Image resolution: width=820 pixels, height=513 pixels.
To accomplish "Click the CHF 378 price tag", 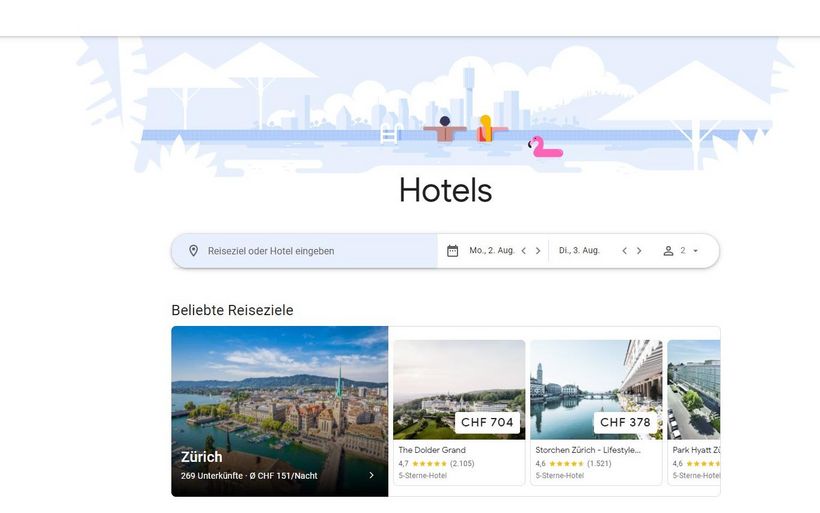I will [625, 423].
